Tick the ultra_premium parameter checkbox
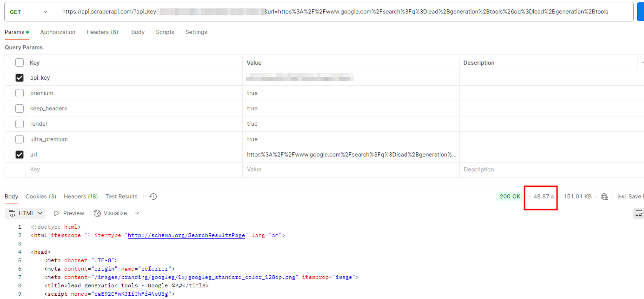Image resolution: width=644 pixels, height=299 pixels. tap(20, 139)
